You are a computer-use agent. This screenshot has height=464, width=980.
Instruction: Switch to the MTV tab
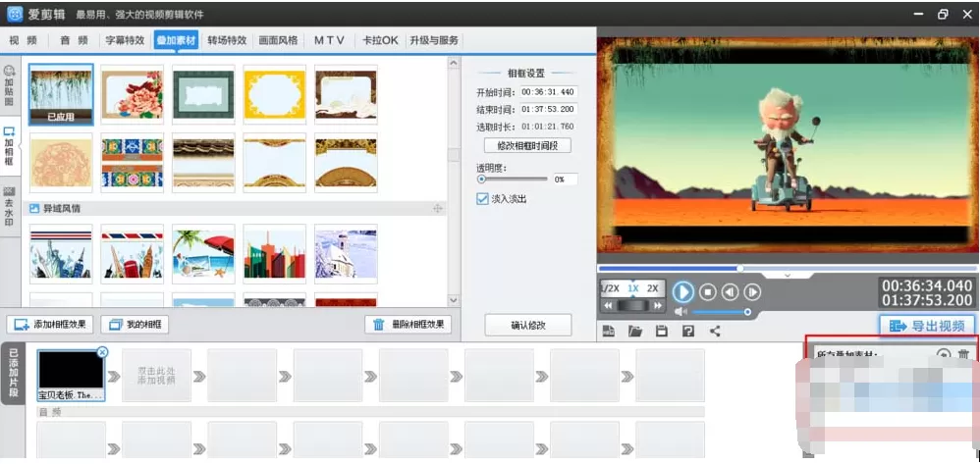coord(329,40)
